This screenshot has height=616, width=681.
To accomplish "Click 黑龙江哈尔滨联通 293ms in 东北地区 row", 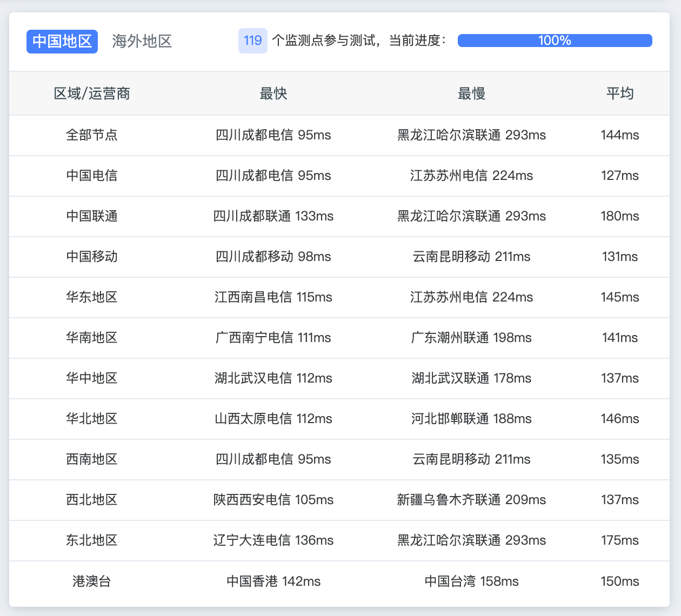I will click(x=472, y=540).
